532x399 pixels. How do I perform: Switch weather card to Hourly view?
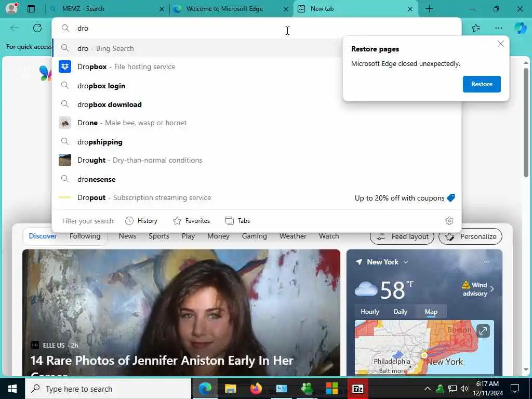coord(369,312)
